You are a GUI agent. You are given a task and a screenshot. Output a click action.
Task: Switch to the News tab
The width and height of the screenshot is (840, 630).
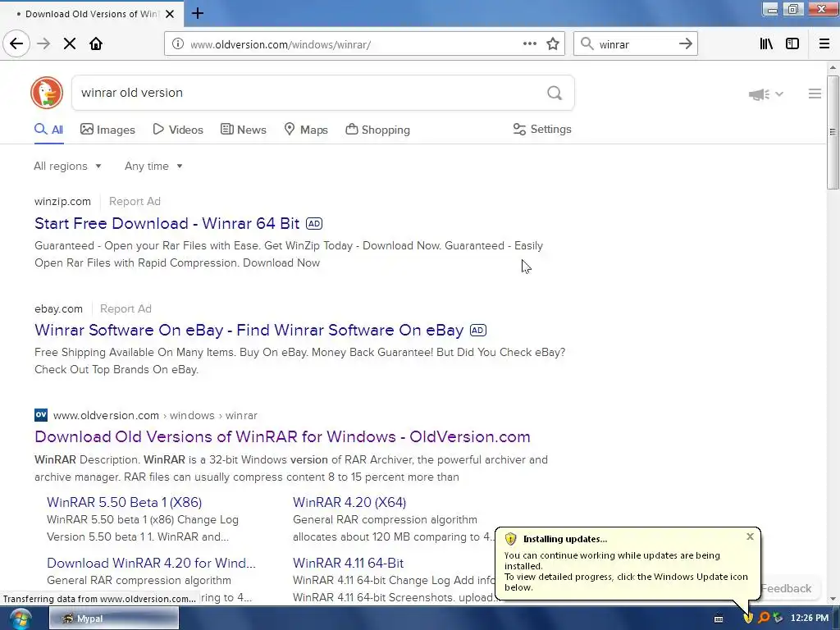coord(243,130)
